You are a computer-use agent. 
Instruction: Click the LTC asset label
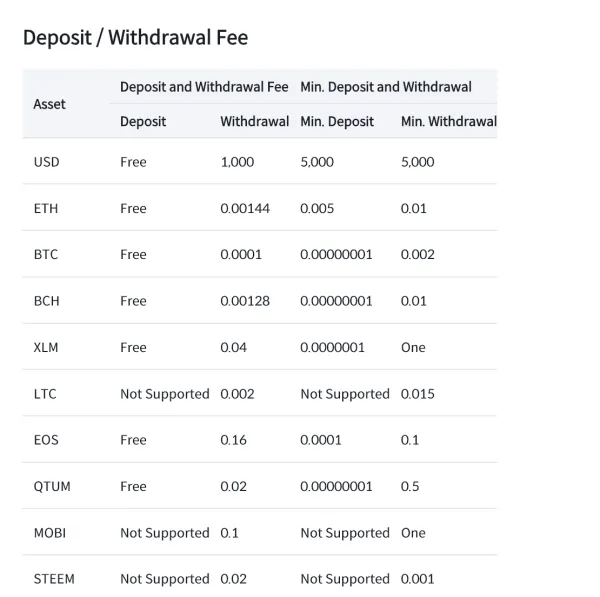pos(45,394)
